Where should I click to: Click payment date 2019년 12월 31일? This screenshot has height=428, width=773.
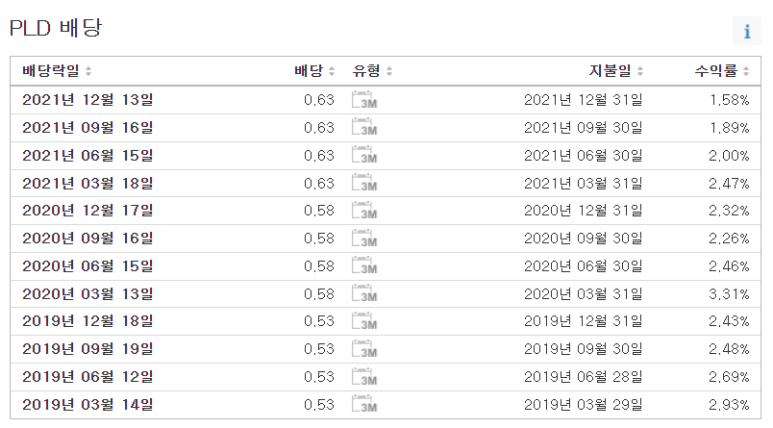[x=583, y=321]
